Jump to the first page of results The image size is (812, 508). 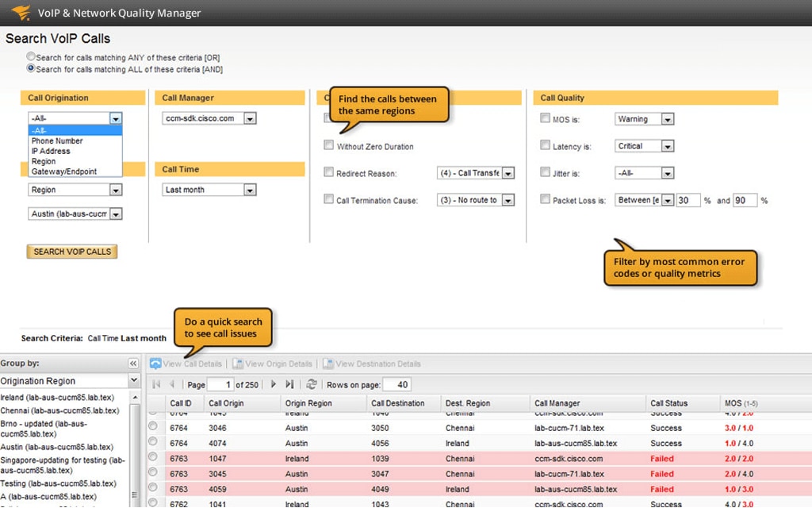pos(155,384)
